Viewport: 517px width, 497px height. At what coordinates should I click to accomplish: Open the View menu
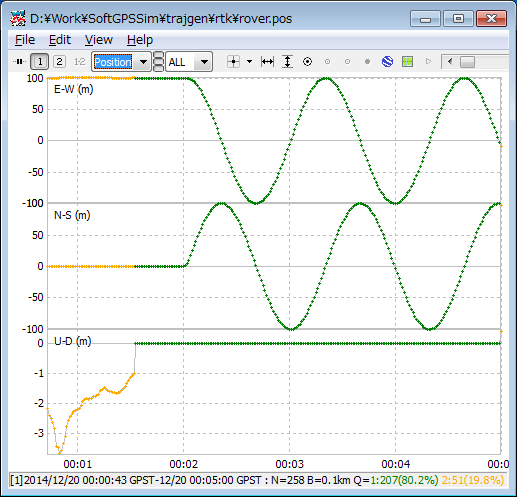tap(99, 40)
